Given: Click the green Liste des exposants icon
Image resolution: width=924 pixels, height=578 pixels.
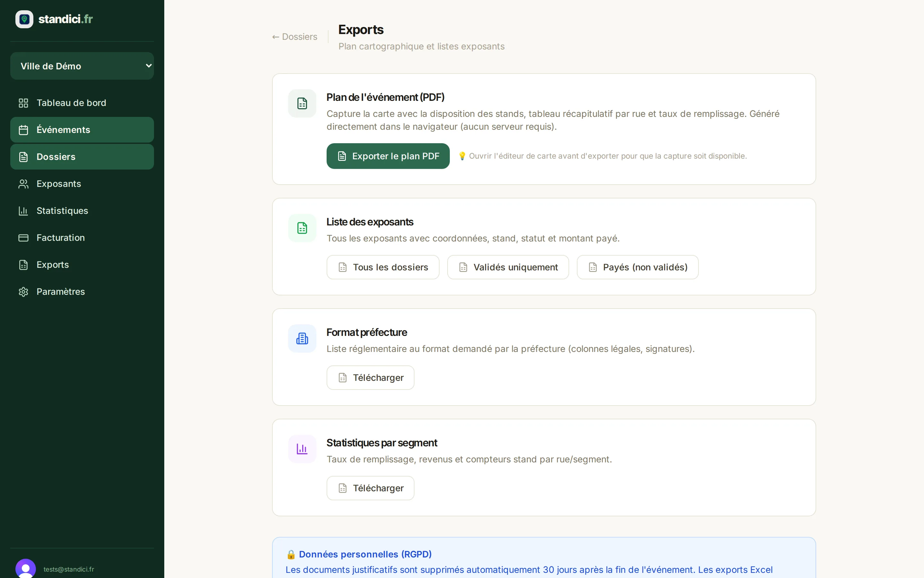Looking at the screenshot, I should click(x=302, y=228).
